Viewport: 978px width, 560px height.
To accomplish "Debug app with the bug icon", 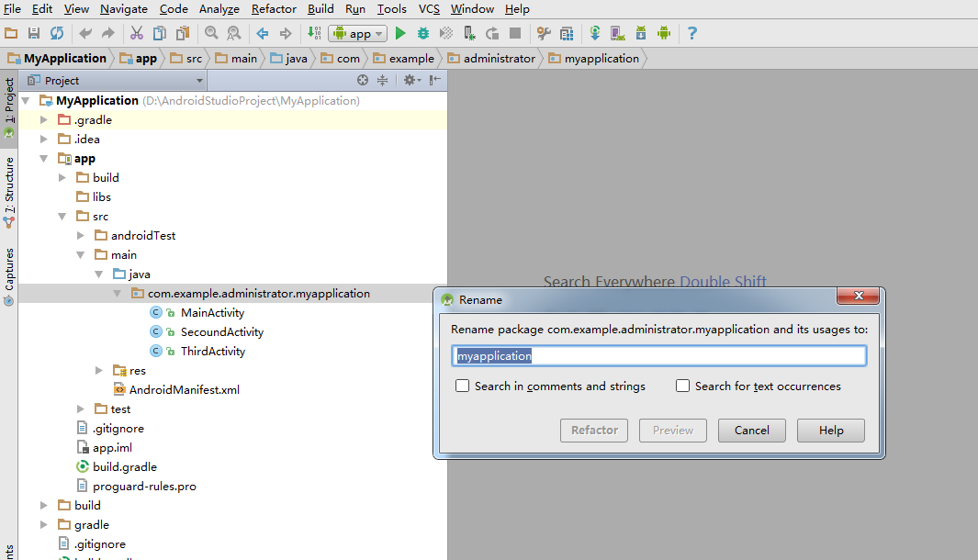I will click(x=423, y=33).
